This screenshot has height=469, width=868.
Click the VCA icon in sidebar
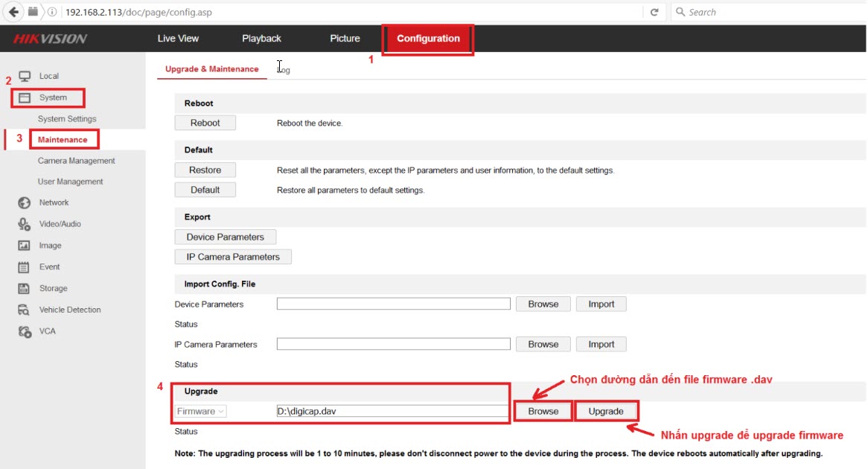pyautogui.click(x=25, y=331)
